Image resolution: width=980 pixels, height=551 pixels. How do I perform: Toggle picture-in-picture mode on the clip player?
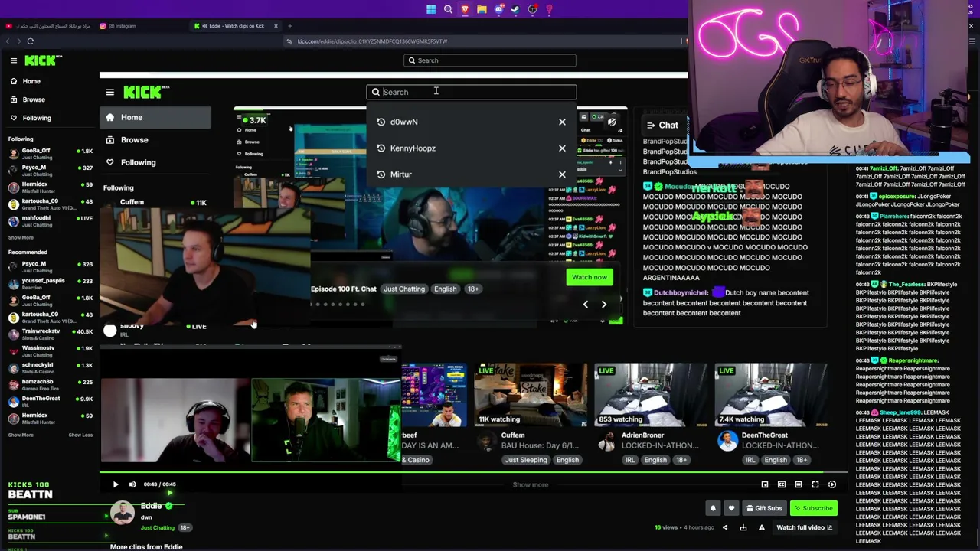pyautogui.click(x=765, y=484)
